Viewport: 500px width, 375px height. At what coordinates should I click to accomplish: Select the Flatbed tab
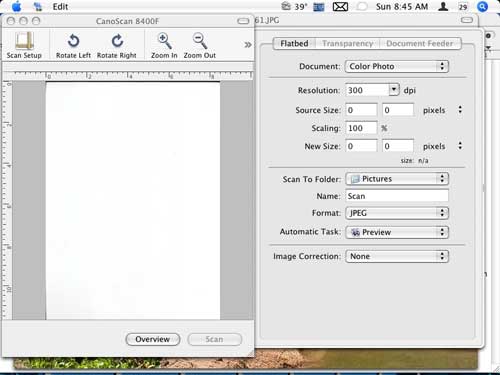[x=294, y=44]
